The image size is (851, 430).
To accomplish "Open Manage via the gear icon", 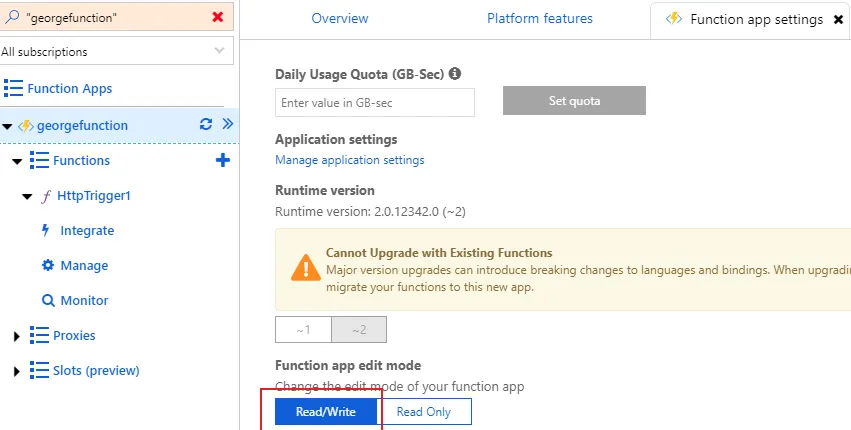I will click(x=47, y=265).
